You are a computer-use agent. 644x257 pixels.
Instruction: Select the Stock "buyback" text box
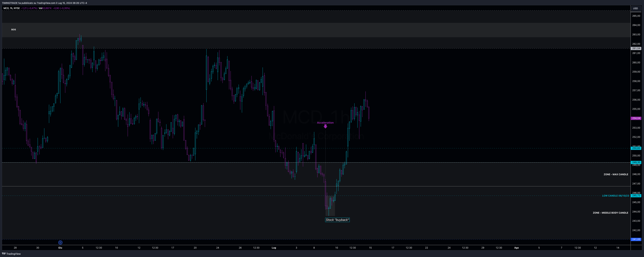[x=337, y=220]
